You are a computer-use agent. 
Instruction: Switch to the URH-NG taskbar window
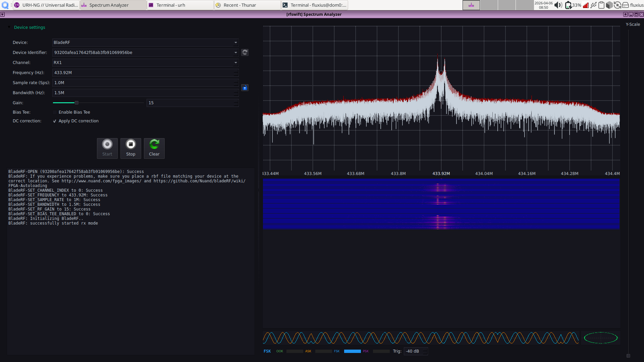tap(46, 5)
